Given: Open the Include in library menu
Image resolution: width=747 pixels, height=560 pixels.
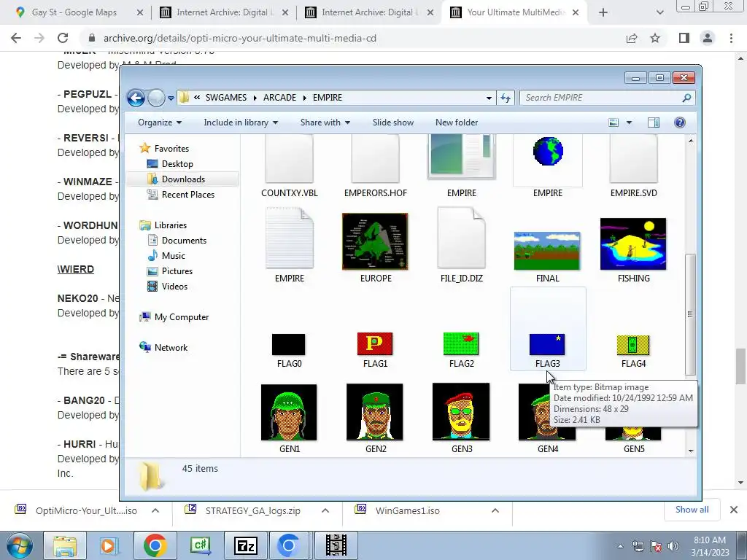Looking at the screenshot, I should tap(241, 122).
